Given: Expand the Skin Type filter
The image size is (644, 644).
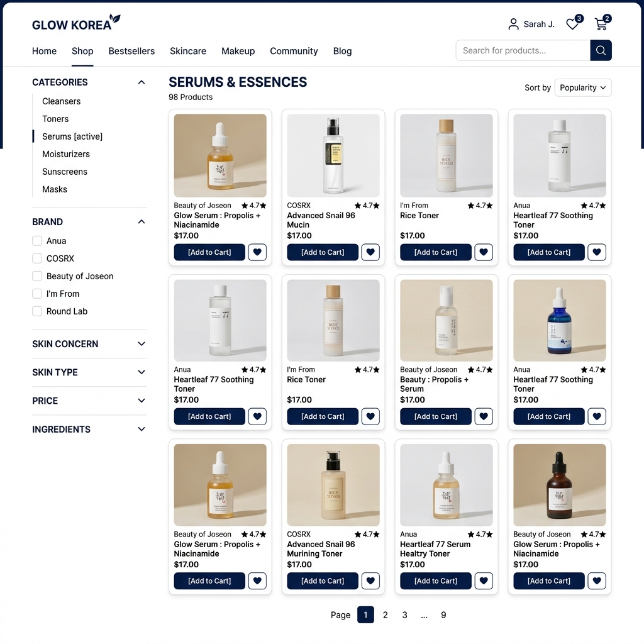Looking at the screenshot, I should click(x=142, y=372).
